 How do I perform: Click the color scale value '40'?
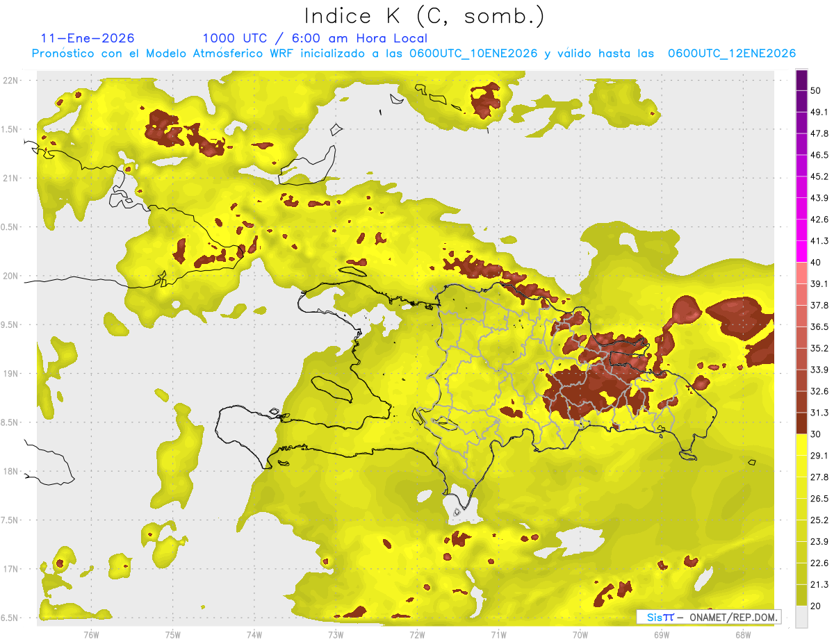(x=816, y=263)
